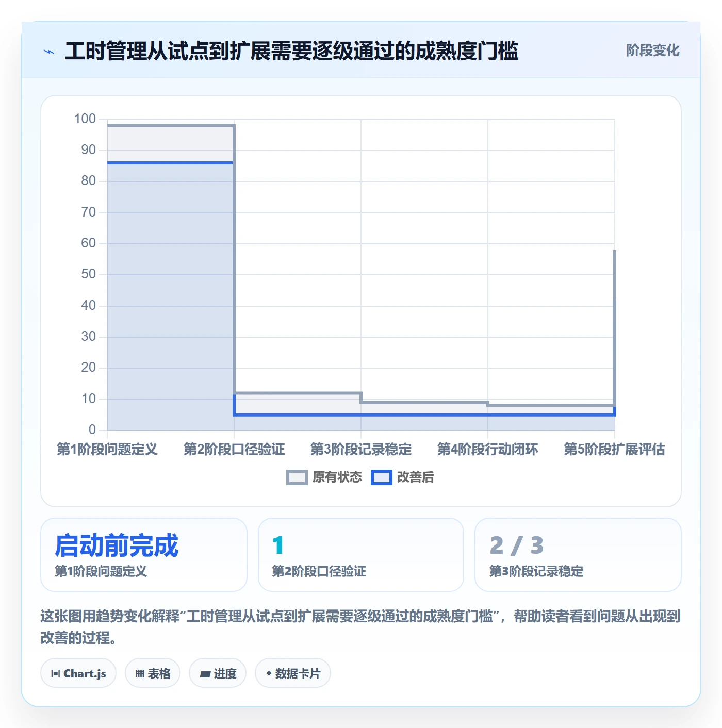
Task: Open the card labeled 第2阶段口径验证
Action: coord(361,555)
